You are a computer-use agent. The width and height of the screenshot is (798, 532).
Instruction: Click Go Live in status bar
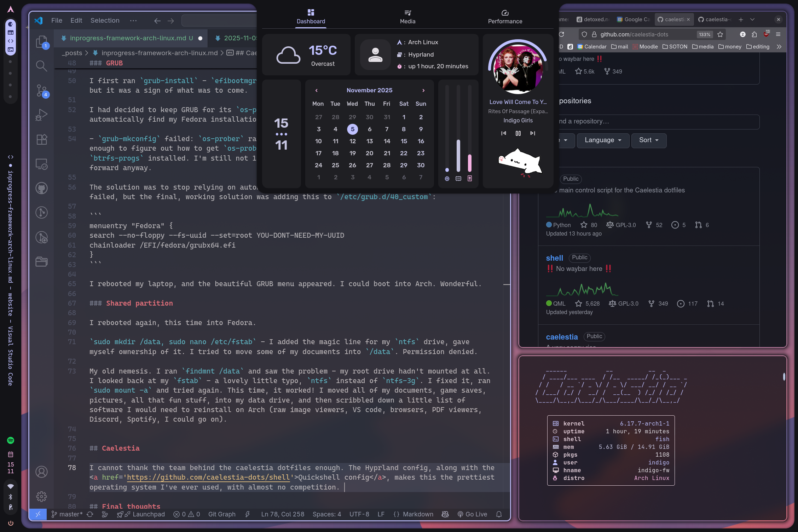click(472, 514)
